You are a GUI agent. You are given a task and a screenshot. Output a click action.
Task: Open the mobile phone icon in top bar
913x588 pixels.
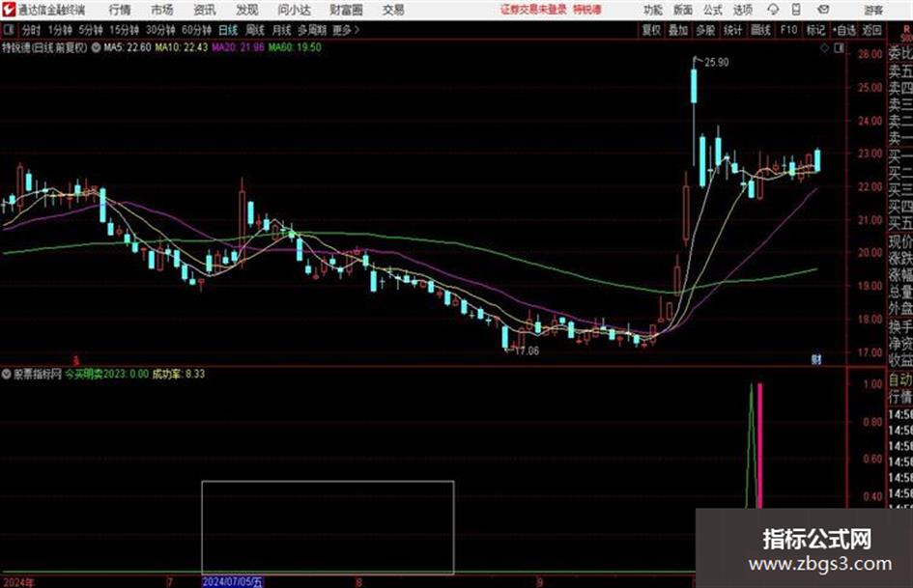tap(796, 10)
